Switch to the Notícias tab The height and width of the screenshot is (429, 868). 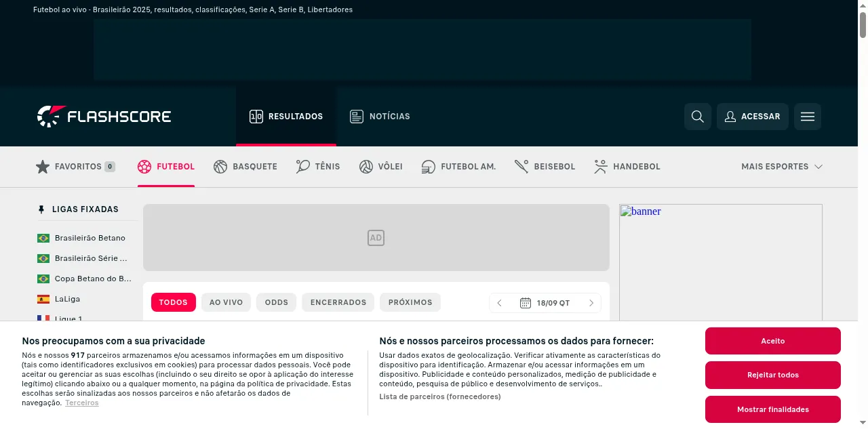click(x=380, y=117)
